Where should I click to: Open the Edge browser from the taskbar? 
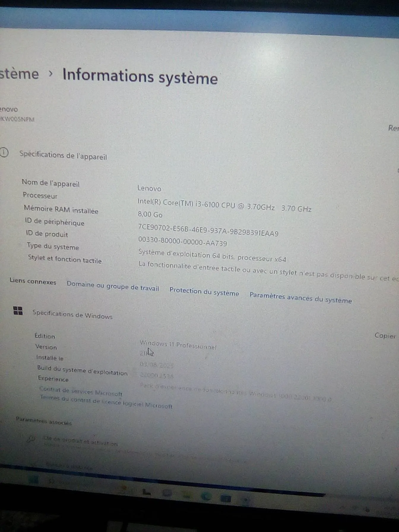click(206, 496)
